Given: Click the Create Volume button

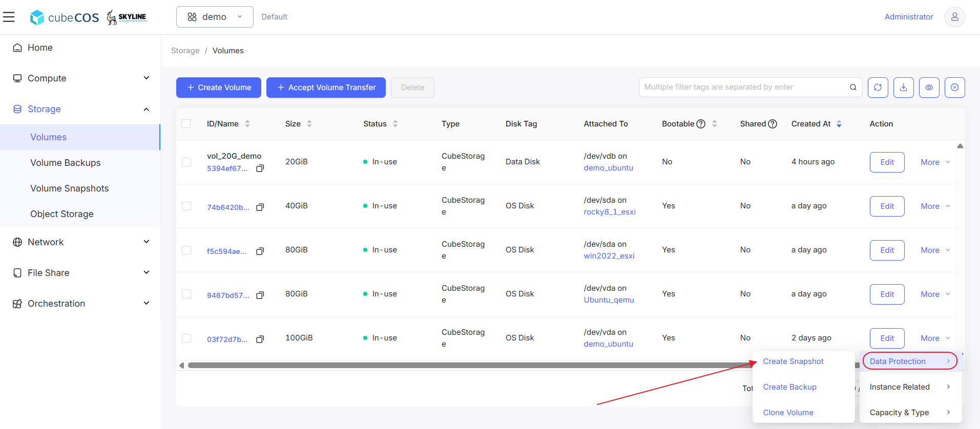Looking at the screenshot, I should 219,88.
